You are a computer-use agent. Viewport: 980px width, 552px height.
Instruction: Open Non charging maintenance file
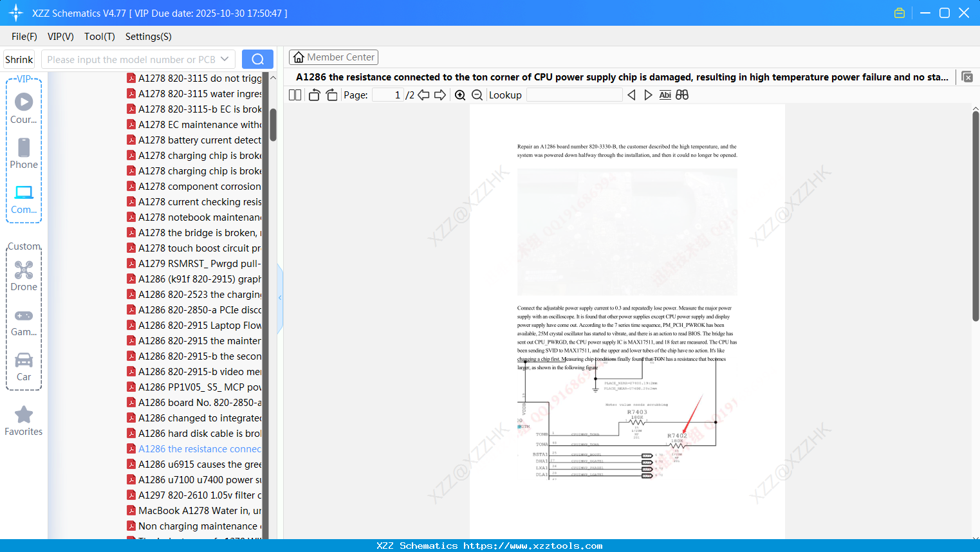pyautogui.click(x=194, y=526)
